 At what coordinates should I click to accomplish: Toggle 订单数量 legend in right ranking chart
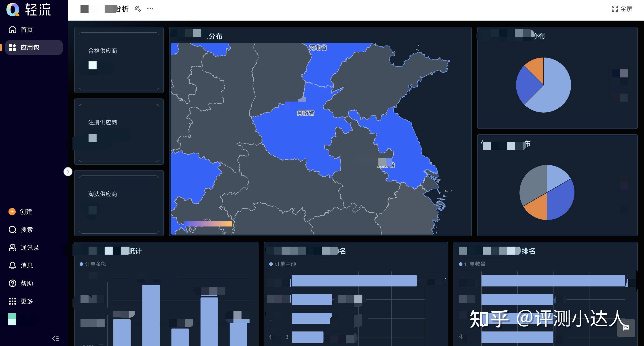click(472, 264)
